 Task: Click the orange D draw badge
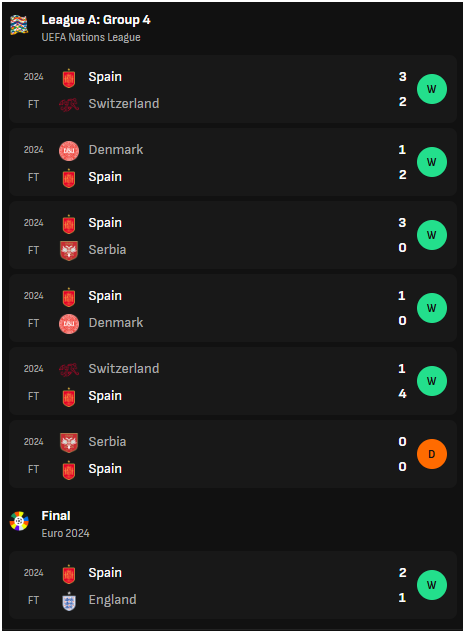point(431,454)
